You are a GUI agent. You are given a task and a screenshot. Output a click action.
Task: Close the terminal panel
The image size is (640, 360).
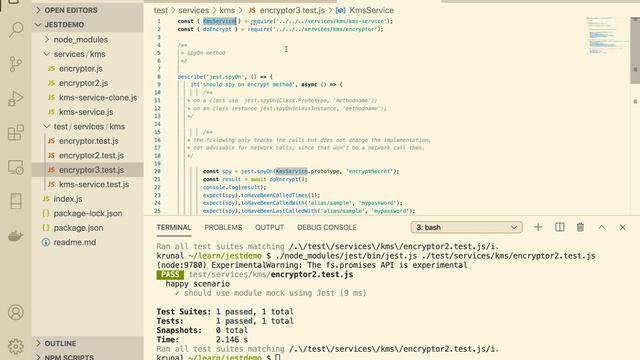click(622, 227)
